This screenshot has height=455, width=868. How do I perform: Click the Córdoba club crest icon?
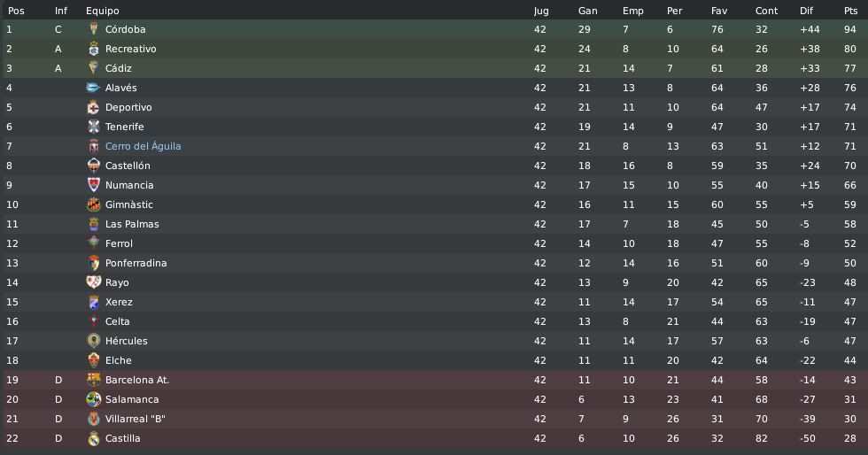[x=94, y=29]
